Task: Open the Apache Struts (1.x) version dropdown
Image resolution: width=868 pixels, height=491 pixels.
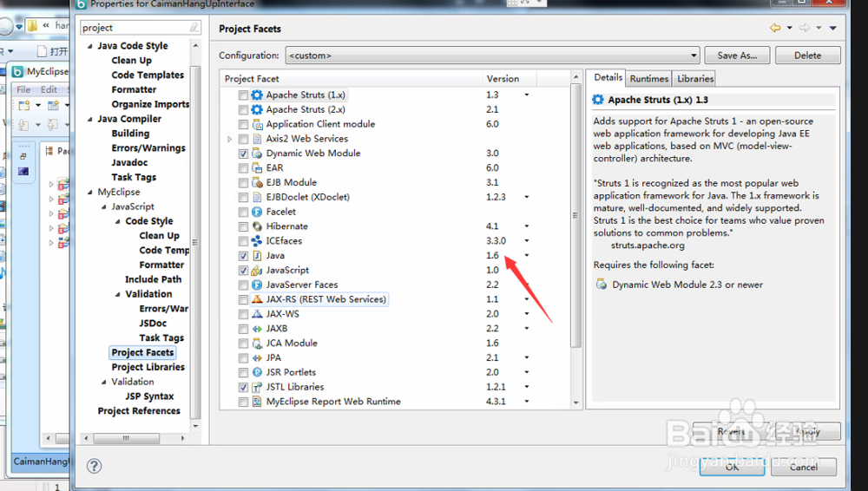Action: point(527,95)
